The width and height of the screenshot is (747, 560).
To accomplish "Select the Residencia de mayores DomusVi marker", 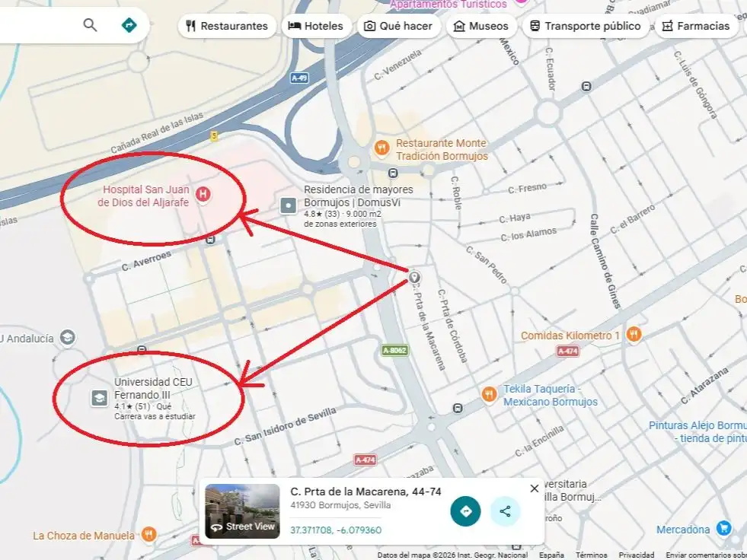I will pos(289,206).
